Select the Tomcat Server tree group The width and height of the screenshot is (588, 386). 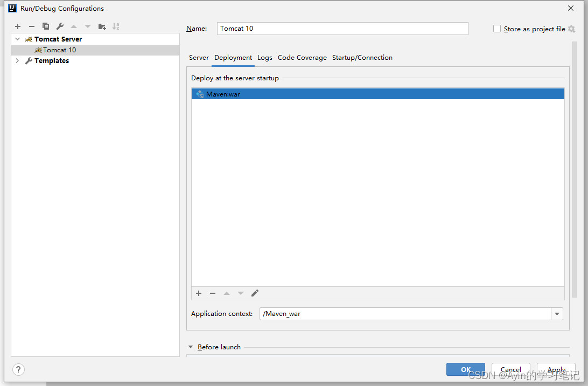(x=95, y=39)
